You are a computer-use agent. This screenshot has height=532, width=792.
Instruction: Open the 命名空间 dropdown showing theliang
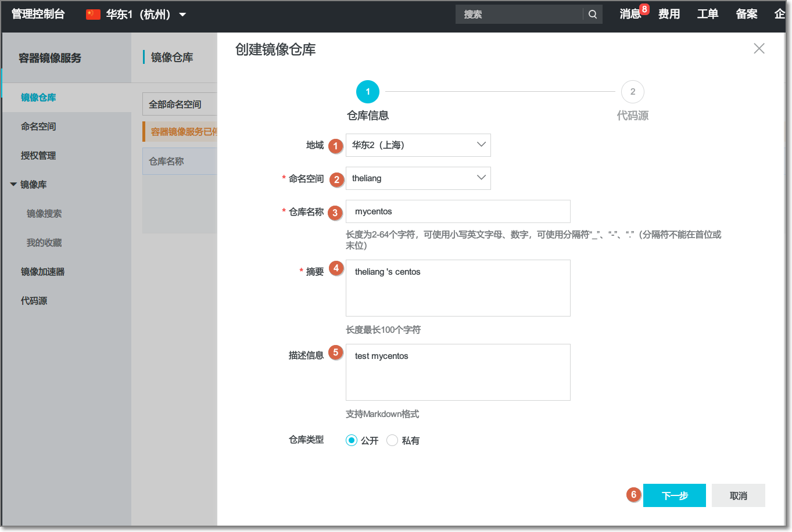pyautogui.click(x=418, y=178)
